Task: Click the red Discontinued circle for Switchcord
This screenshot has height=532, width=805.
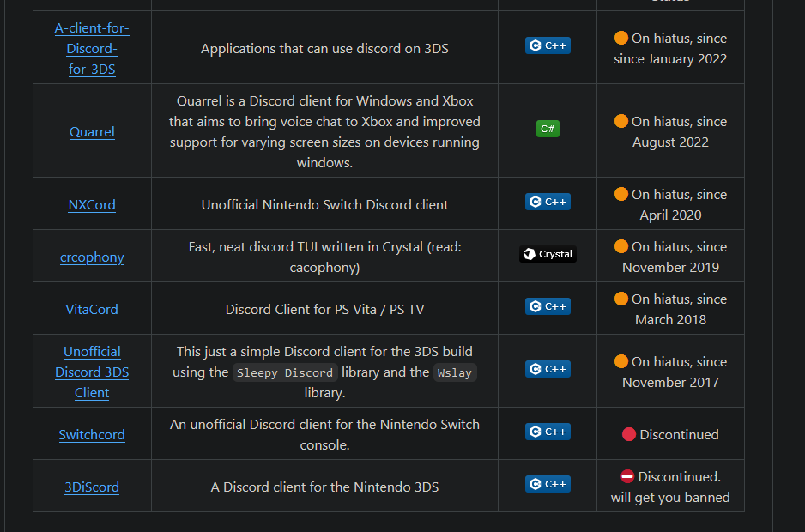Action: (629, 434)
